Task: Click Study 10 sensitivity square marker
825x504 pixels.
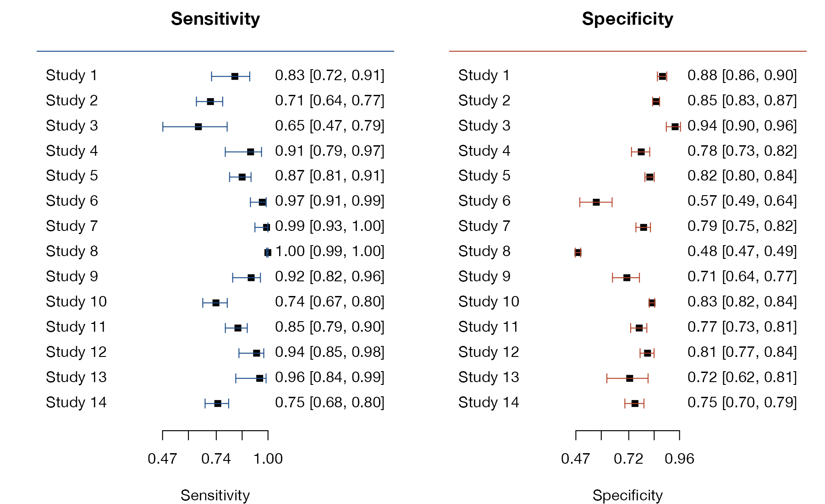Action: (216, 303)
